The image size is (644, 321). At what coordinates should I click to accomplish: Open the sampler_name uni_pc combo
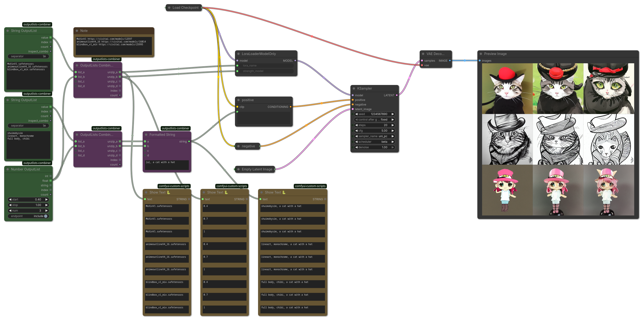pyautogui.click(x=374, y=136)
